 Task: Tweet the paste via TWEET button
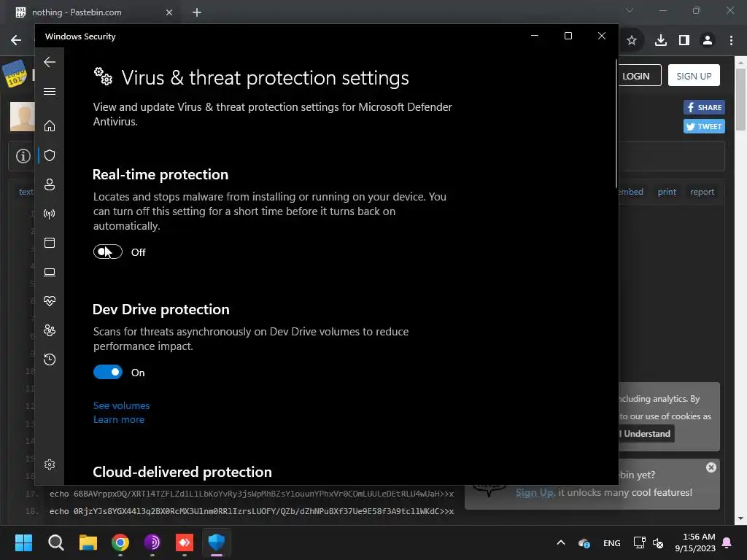[704, 127]
